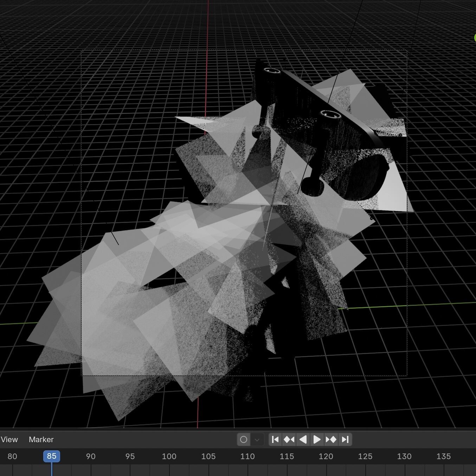This screenshot has width=476, height=476.
Task: Scrub to frame 135 on the timeline
Action: (443, 456)
